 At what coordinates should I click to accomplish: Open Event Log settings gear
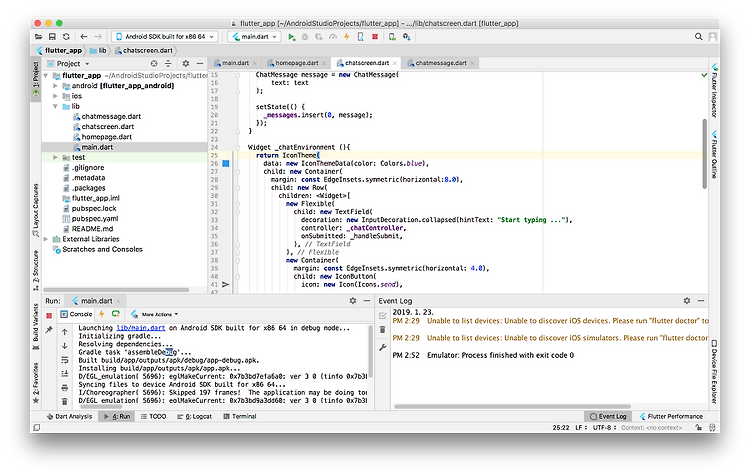coord(687,300)
